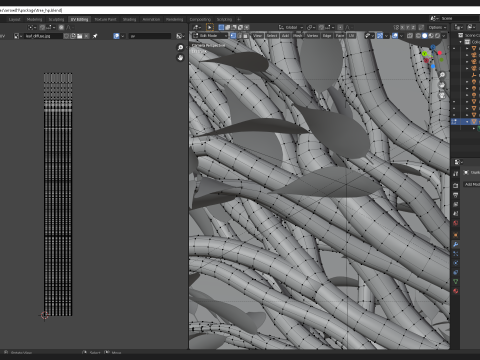Switch viewport to solid shading
The height and width of the screenshot is (360, 480).
(425, 36)
